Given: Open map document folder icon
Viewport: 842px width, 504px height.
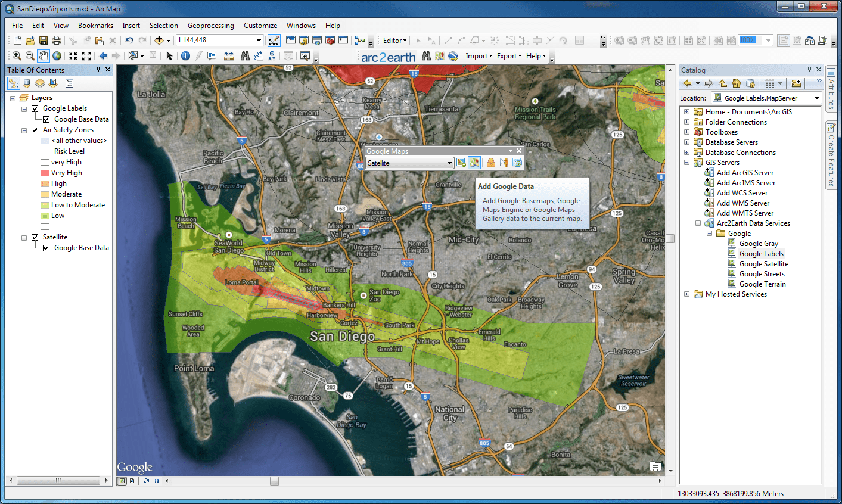Looking at the screenshot, I should tap(30, 41).
